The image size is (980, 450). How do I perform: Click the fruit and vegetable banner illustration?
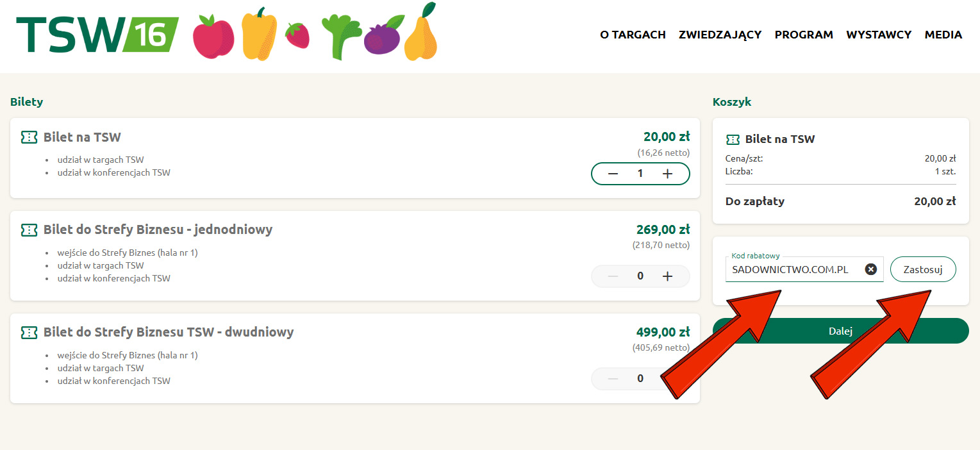click(x=315, y=32)
